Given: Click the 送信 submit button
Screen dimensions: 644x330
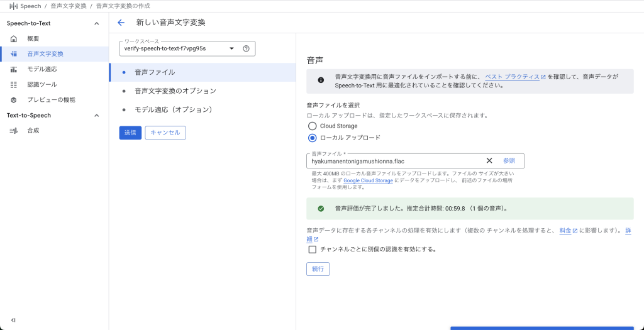Looking at the screenshot, I should 130,133.
